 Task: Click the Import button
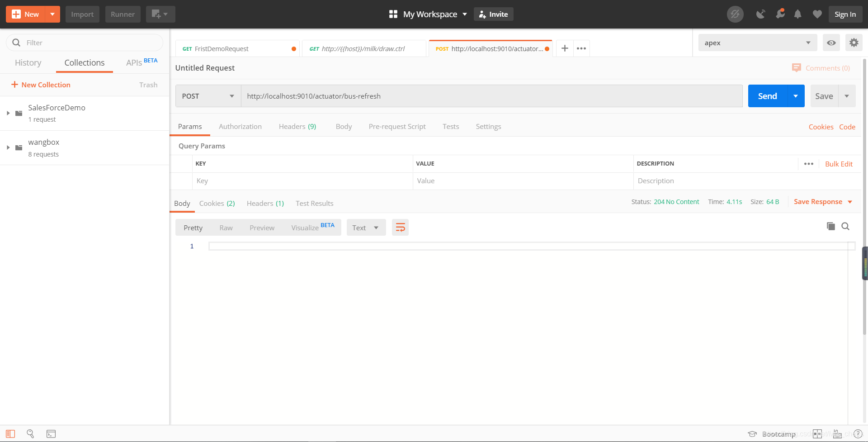(82, 14)
